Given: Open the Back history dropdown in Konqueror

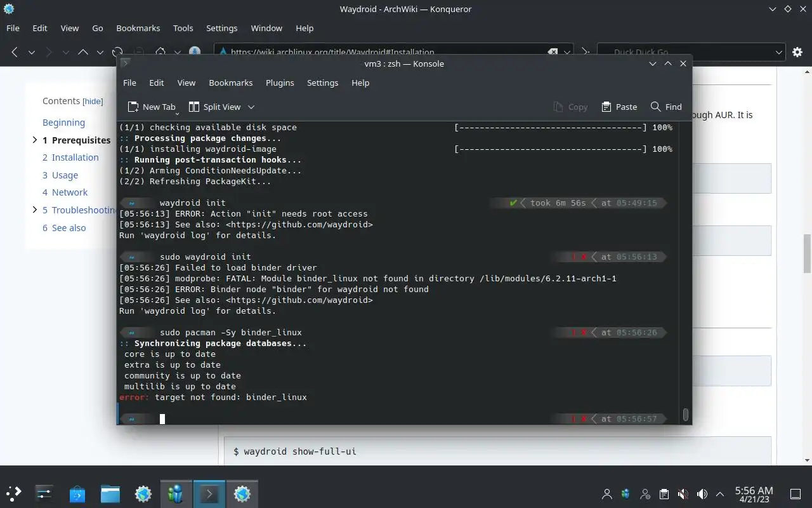Looking at the screenshot, I should [x=31, y=52].
